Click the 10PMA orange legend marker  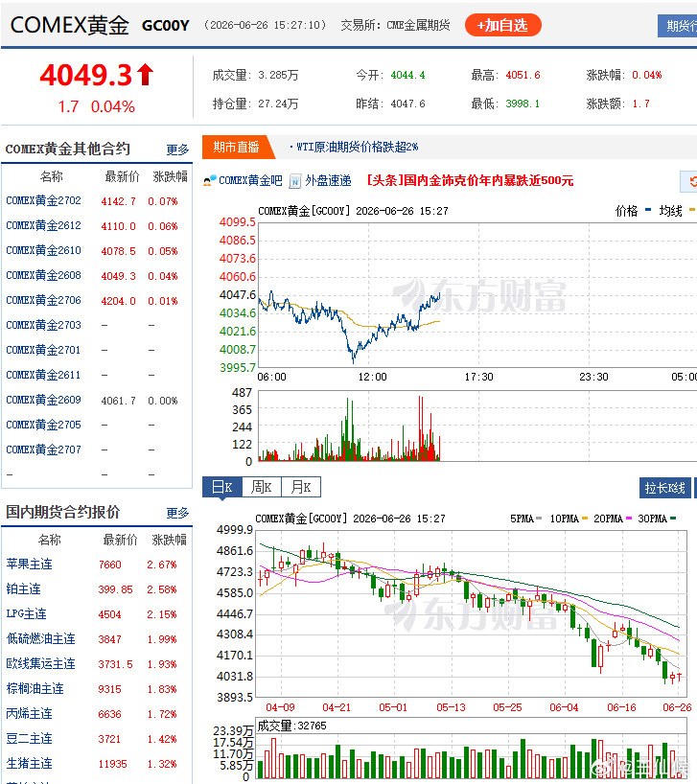click(x=585, y=519)
